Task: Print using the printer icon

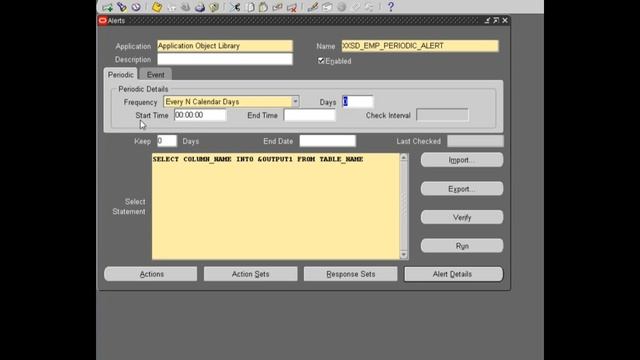Action: pyautogui.click(x=200, y=7)
